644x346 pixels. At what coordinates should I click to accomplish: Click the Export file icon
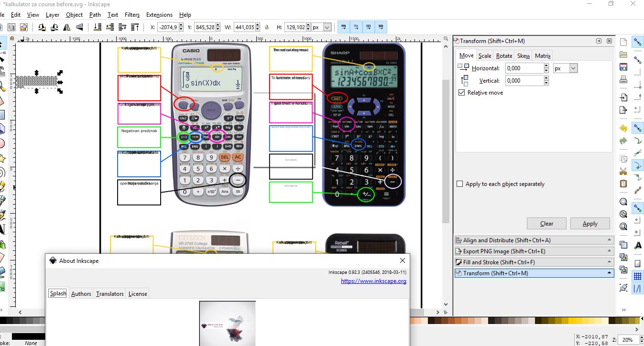pyautogui.click(x=623, y=110)
